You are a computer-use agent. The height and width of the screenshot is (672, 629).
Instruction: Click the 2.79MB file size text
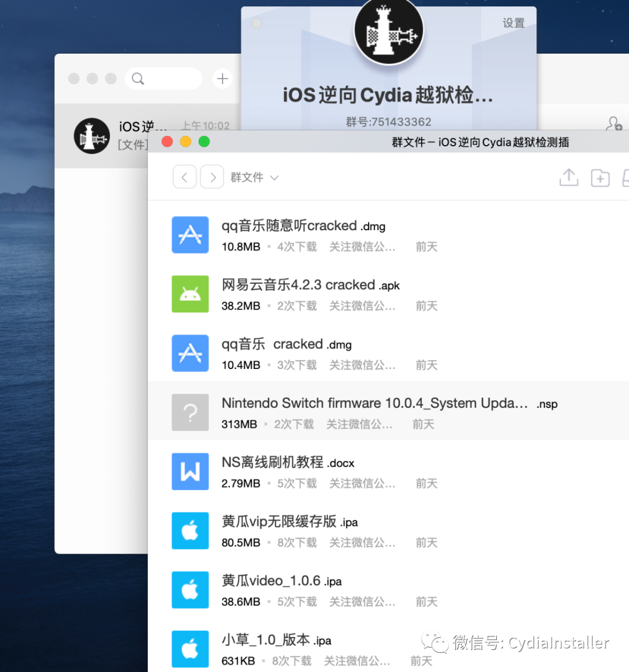coord(241,483)
